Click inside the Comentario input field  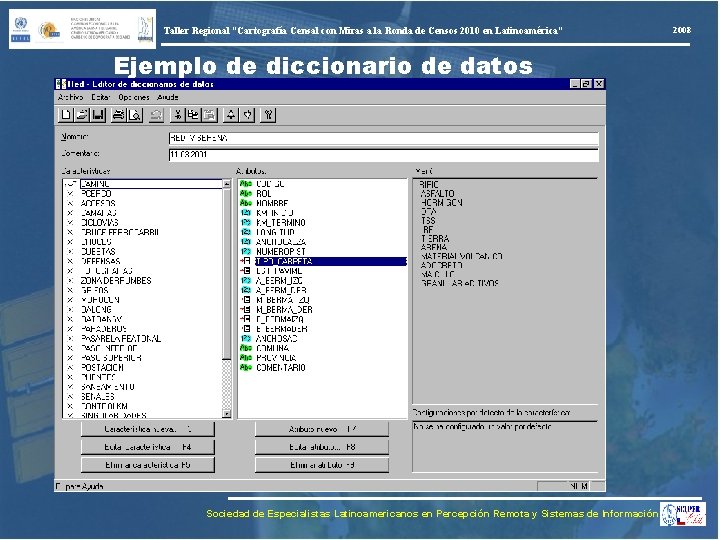383,154
